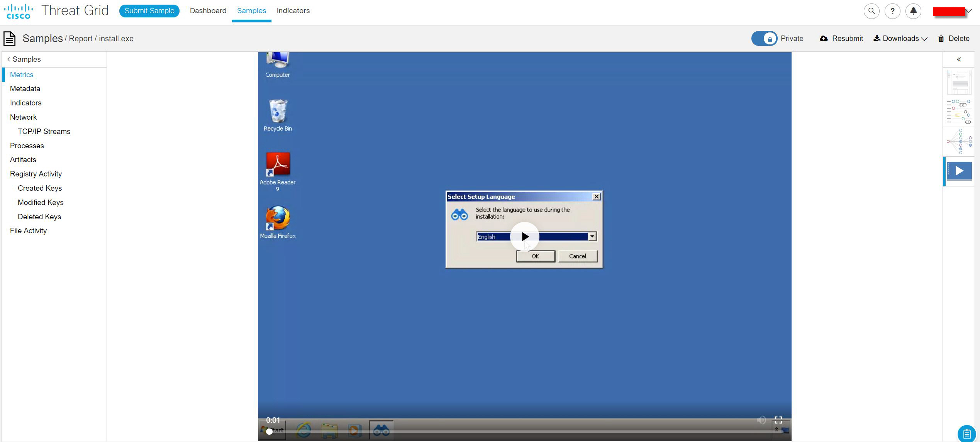980x442 pixels.
Task: Open the help question mark icon
Action: point(892,11)
